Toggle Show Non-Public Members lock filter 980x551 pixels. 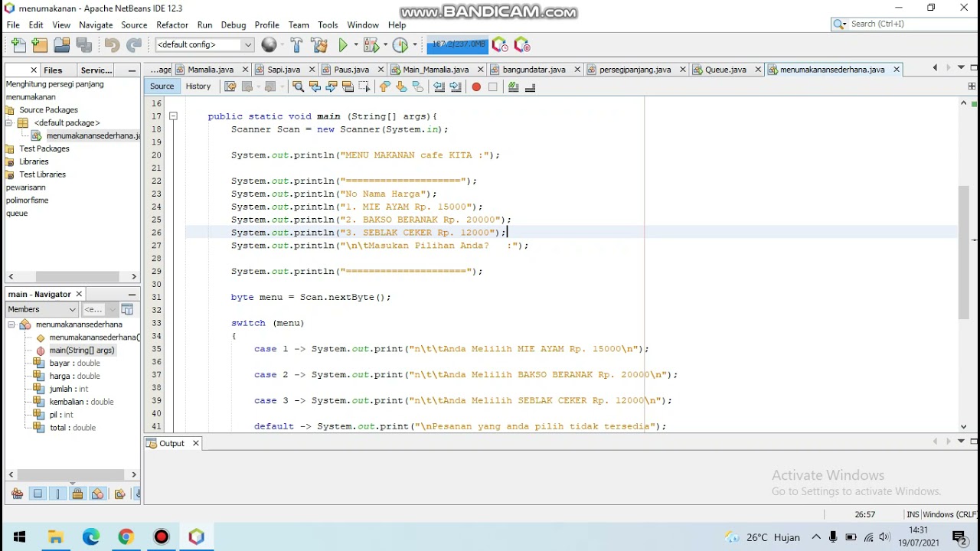pyautogui.click(x=77, y=494)
